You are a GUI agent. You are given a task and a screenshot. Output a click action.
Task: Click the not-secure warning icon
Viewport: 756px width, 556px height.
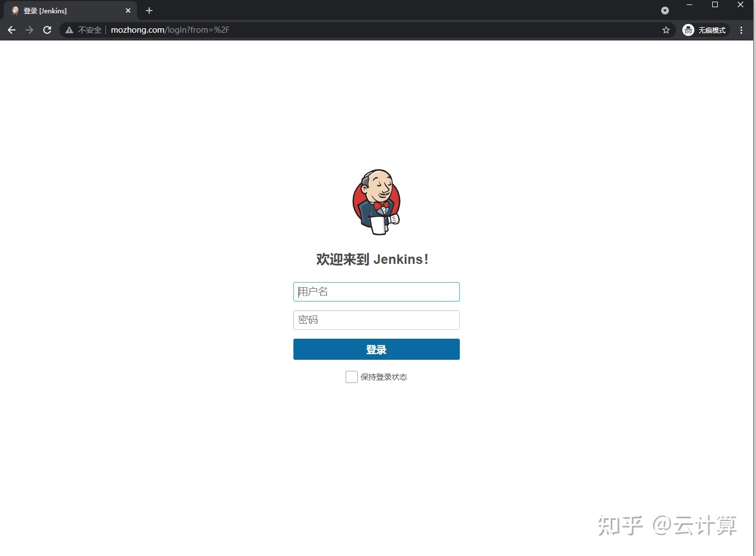[69, 30]
